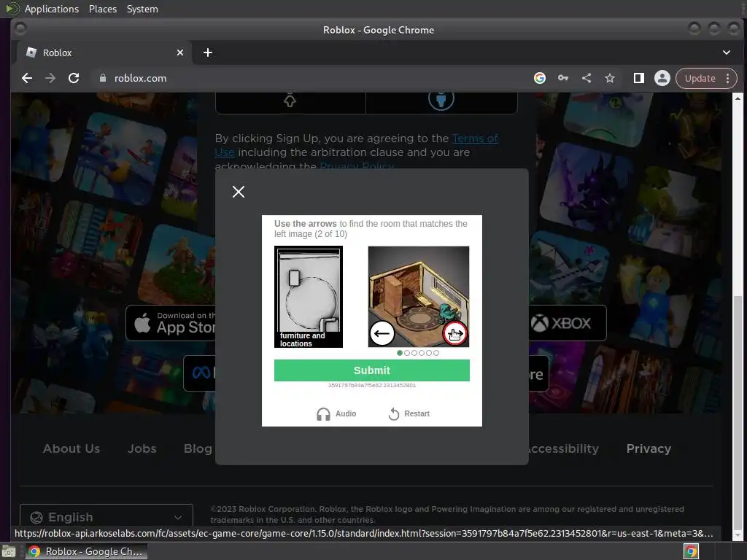Viewport: 747px width, 560px height.
Task: Open the Meta Quest badge
Action: tap(199, 373)
